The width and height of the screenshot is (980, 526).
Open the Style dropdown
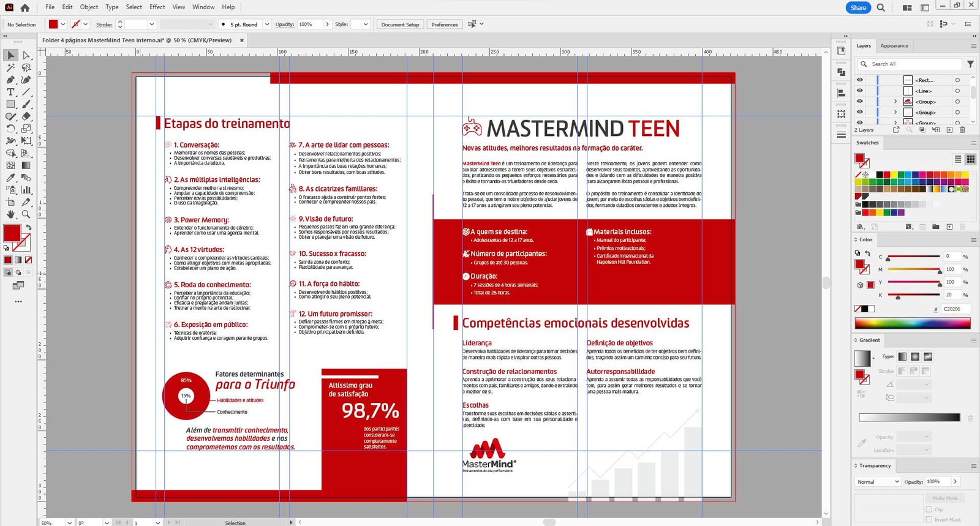(366, 24)
